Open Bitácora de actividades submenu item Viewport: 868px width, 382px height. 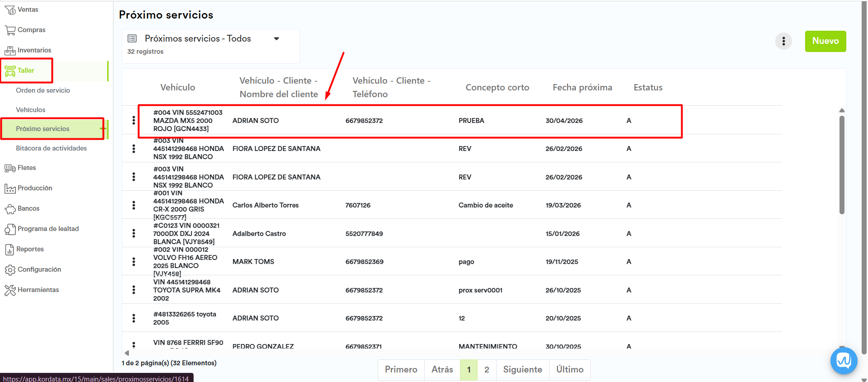coord(51,148)
